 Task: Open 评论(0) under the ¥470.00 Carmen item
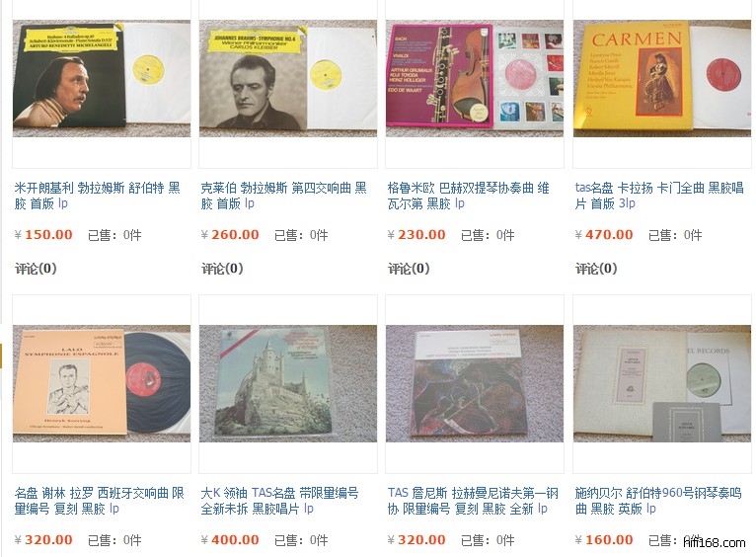[x=596, y=269]
